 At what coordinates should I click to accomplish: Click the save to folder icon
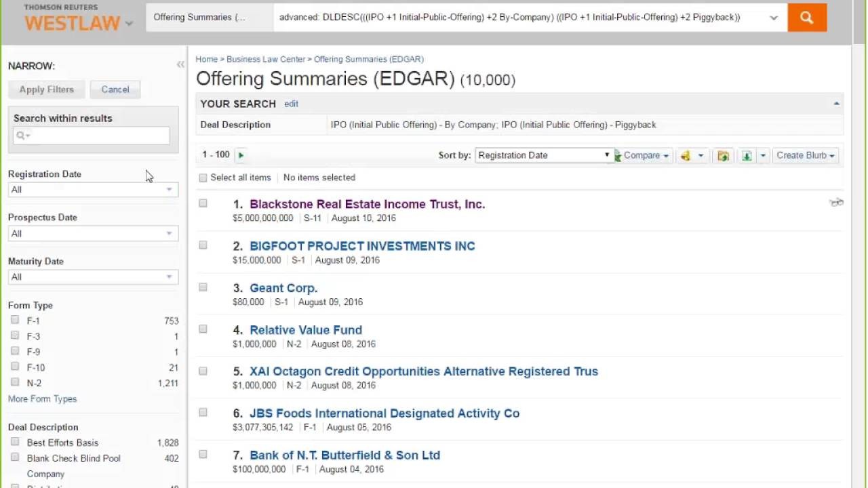point(723,156)
